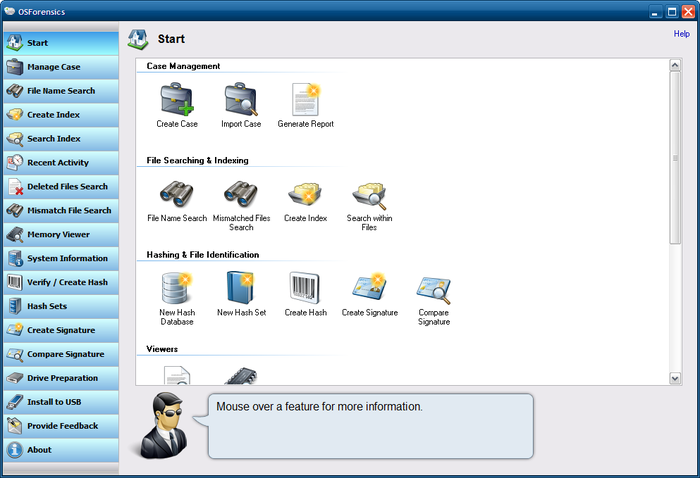700x478 pixels.
Task: Select Verify / Create Hash in sidebar
Action: [x=61, y=283]
